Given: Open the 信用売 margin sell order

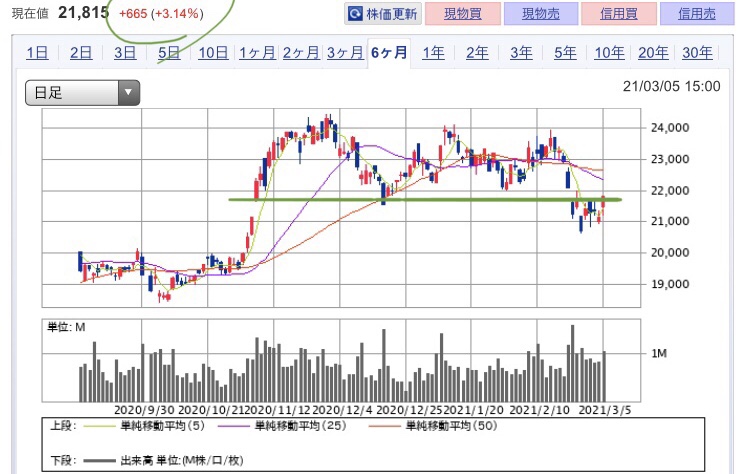Looking at the screenshot, I should click(697, 14).
